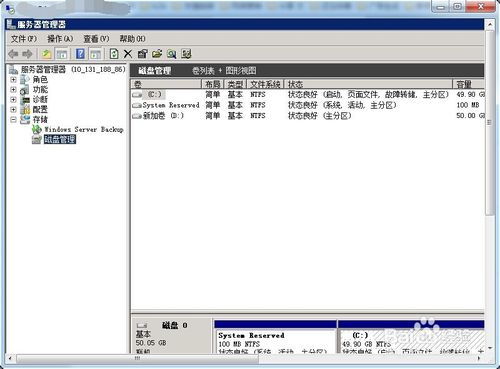Screen dimensions: 500x369
Task: Open the 文件(F) menu
Action: click(24, 39)
